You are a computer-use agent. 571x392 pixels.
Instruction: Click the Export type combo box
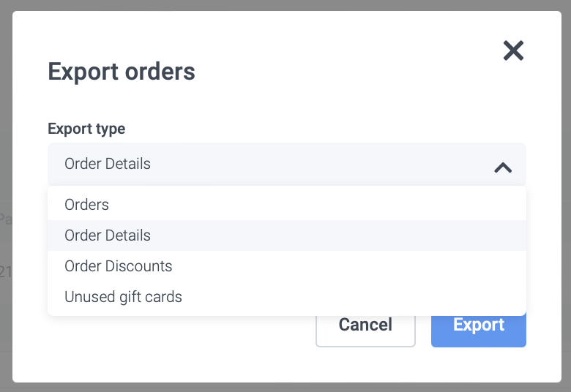[286, 165]
